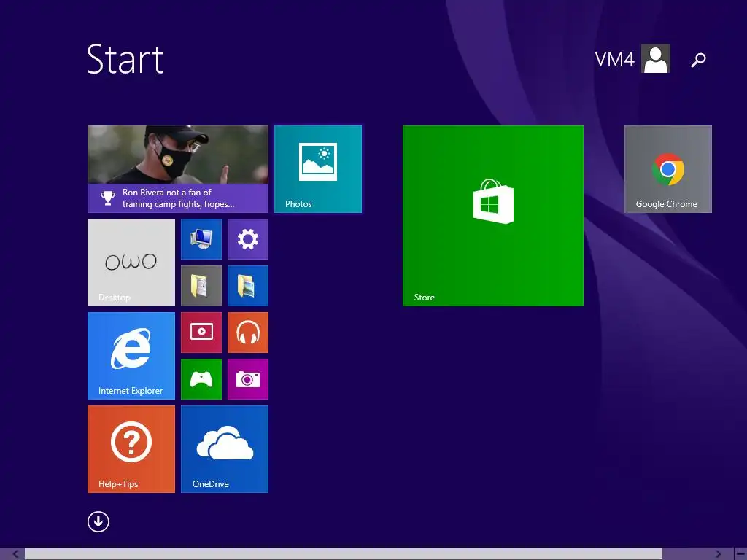The height and width of the screenshot is (560, 747).
Task: Click scrollbar left arrow
Action: 15,554
